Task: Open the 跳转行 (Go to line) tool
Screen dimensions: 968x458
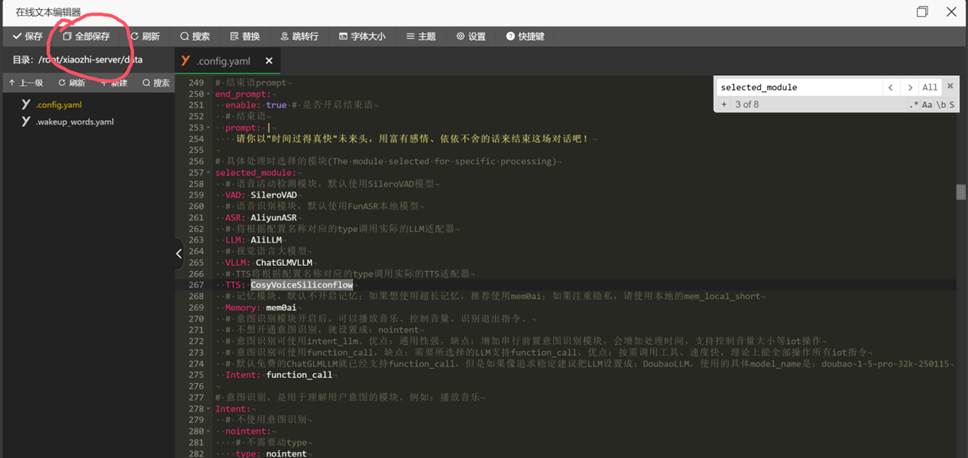Action: point(299,36)
